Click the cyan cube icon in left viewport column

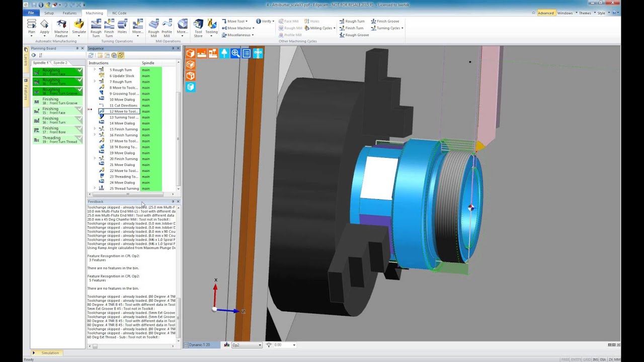coord(190,87)
